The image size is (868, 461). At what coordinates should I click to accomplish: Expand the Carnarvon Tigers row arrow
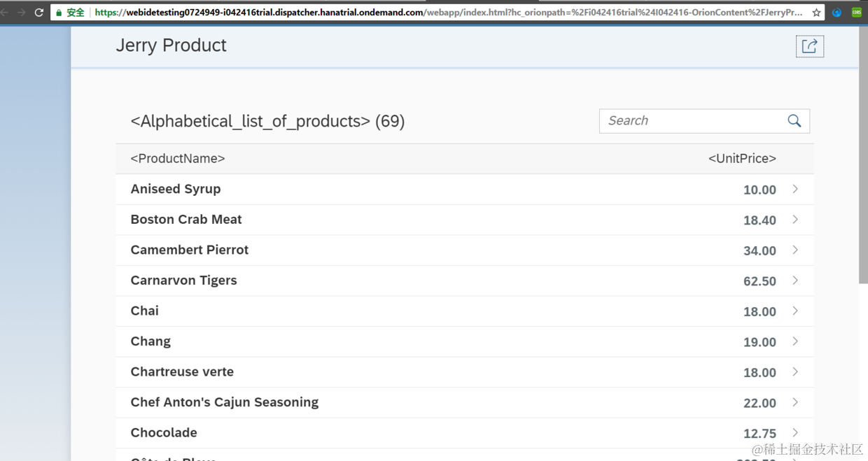(795, 281)
